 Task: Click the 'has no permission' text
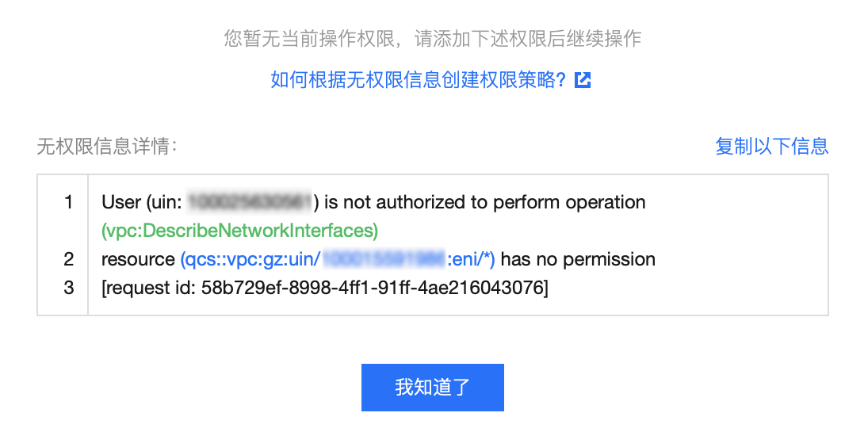[577, 258]
